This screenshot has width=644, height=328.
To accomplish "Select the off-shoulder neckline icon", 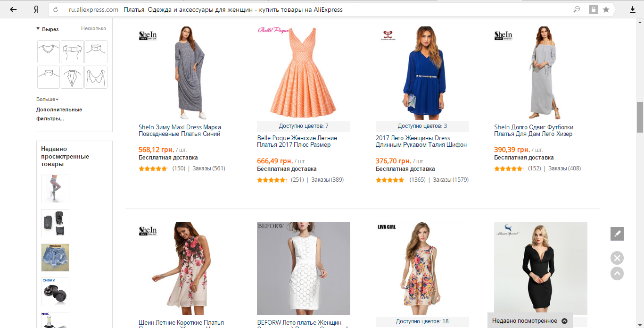I will click(x=72, y=51).
